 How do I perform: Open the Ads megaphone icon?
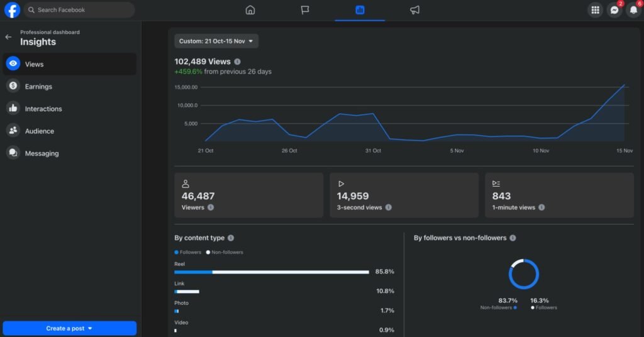click(x=414, y=10)
